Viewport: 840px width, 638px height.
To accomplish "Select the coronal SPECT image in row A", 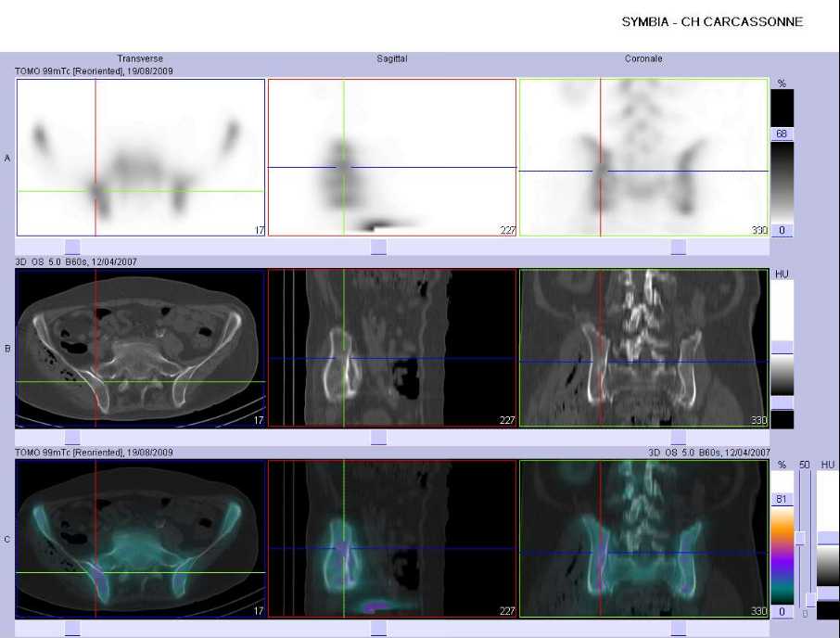I will pos(644,158).
